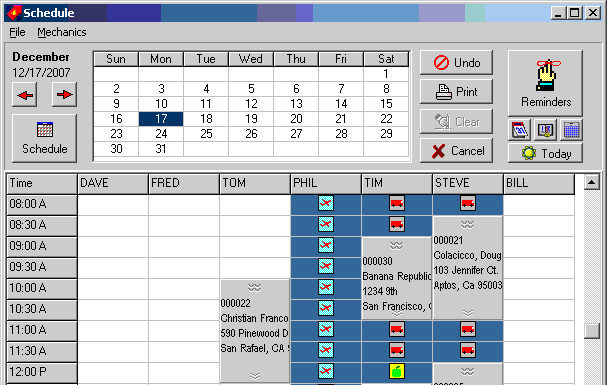Open Reminders with the hand icon
Image resolution: width=607 pixels, height=385 pixels.
[x=545, y=83]
